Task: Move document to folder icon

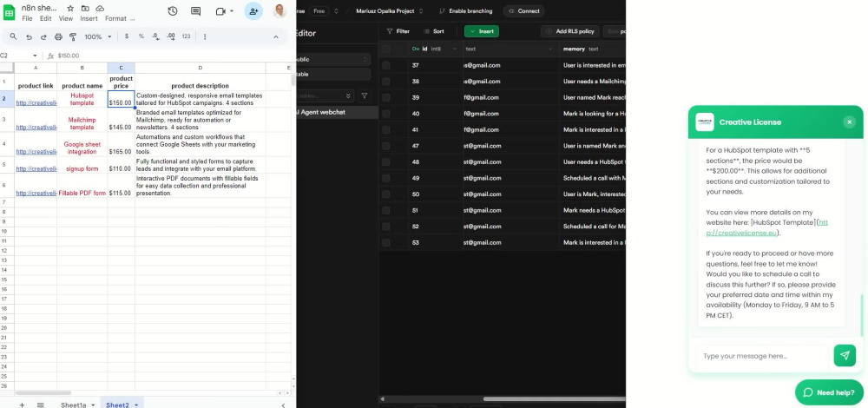Action: (x=85, y=9)
